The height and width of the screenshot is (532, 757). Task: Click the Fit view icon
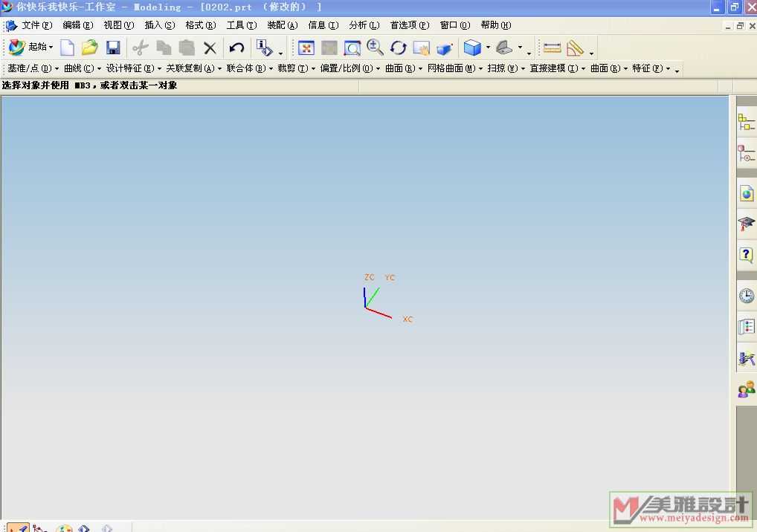click(x=306, y=48)
